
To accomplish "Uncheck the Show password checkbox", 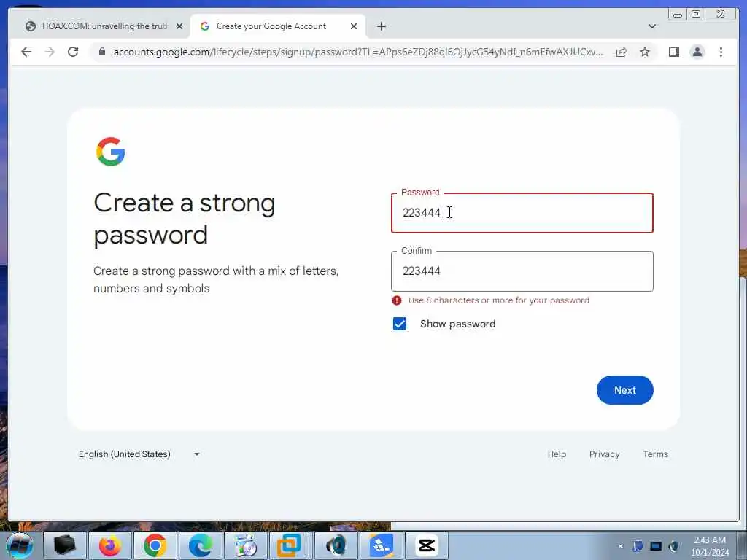I will (400, 324).
